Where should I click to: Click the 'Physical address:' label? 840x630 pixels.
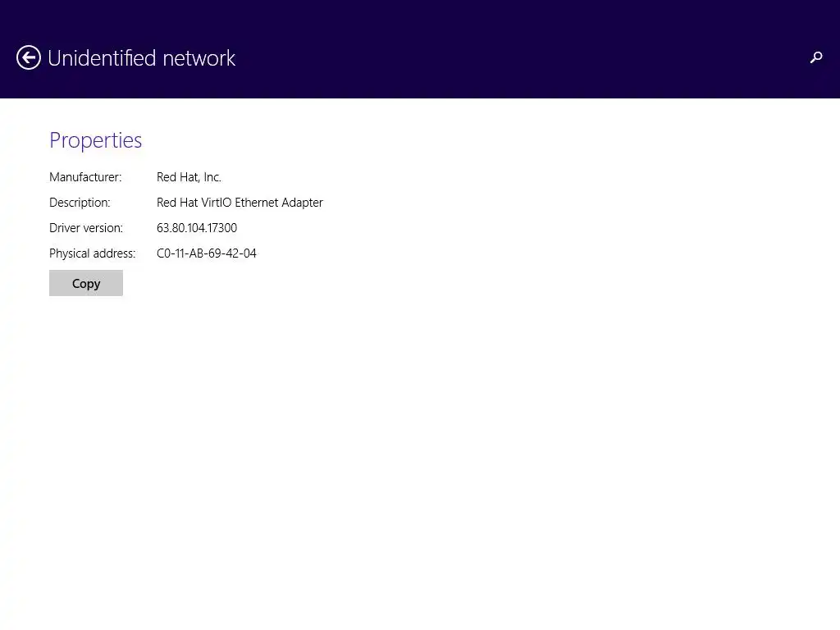point(92,253)
